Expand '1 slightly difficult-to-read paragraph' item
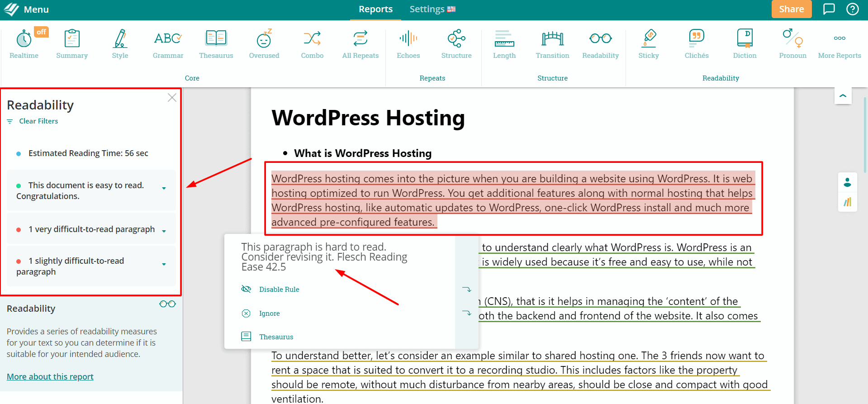This screenshot has height=404, width=868. click(x=164, y=264)
